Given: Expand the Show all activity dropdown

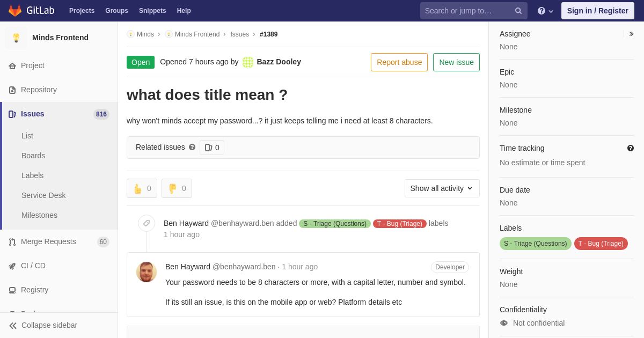Looking at the screenshot, I should coord(442,188).
